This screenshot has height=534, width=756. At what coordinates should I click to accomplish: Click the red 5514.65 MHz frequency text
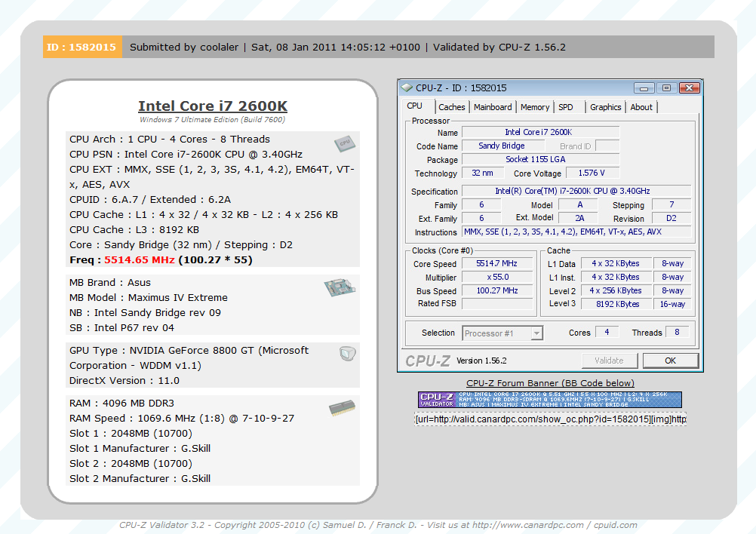140,259
